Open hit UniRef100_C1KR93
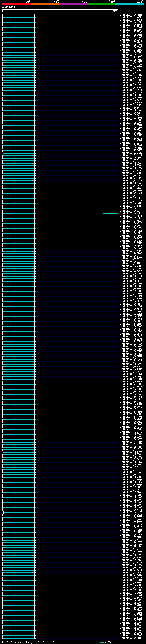The height and width of the screenshot is (644, 146). (x=131, y=17)
